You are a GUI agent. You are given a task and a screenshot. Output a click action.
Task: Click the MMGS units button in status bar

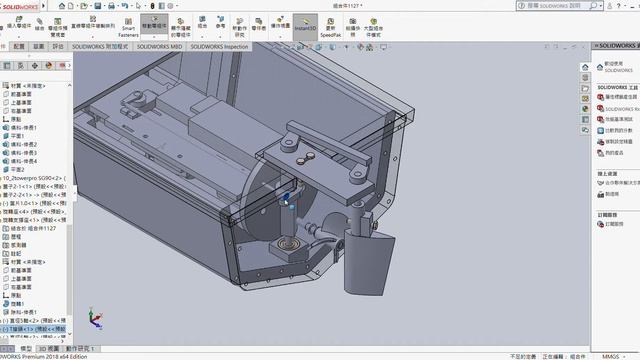tap(611, 357)
